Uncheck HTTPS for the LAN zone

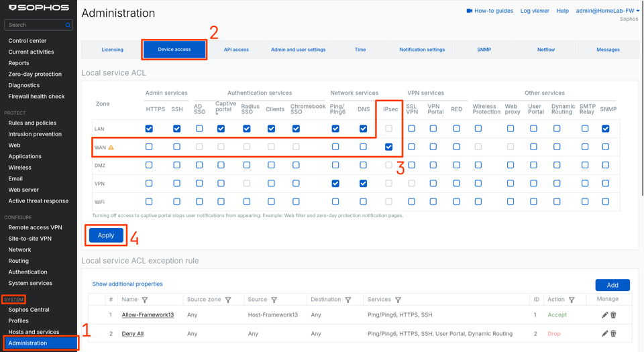point(149,129)
